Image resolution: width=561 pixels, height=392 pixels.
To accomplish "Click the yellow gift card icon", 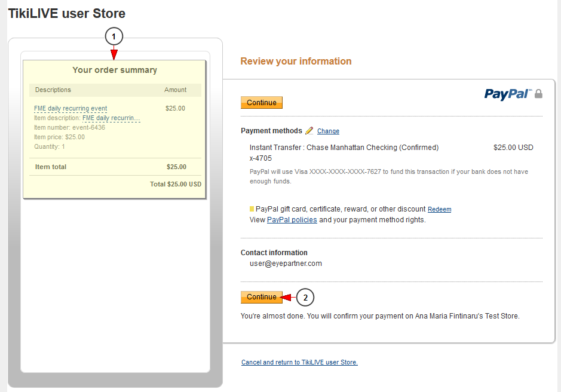I will click(252, 209).
